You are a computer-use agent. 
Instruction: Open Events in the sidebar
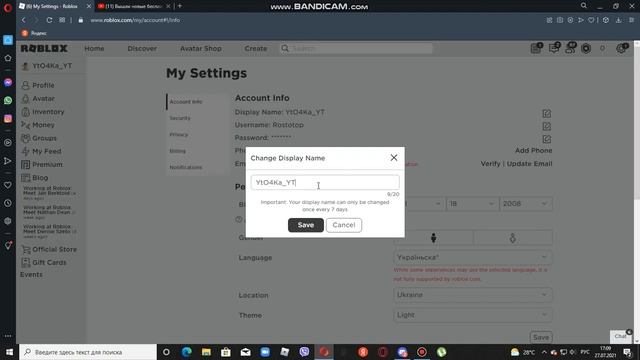coord(31,275)
